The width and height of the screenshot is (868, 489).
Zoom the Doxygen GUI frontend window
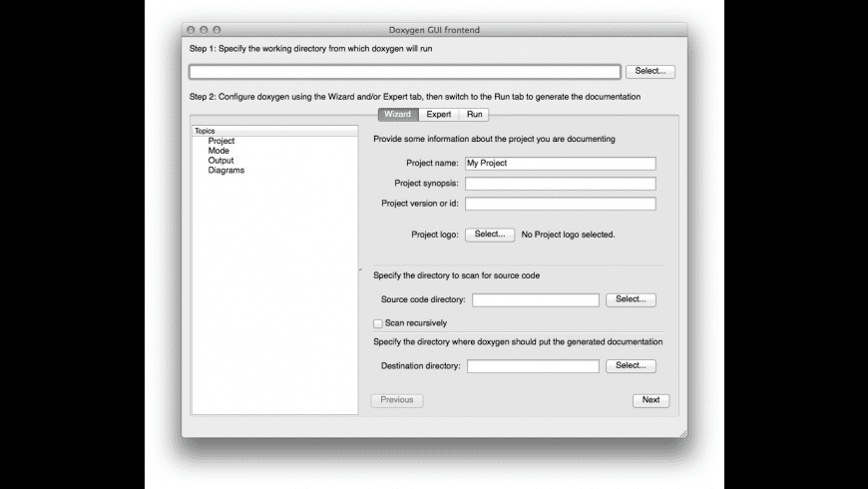(217, 30)
